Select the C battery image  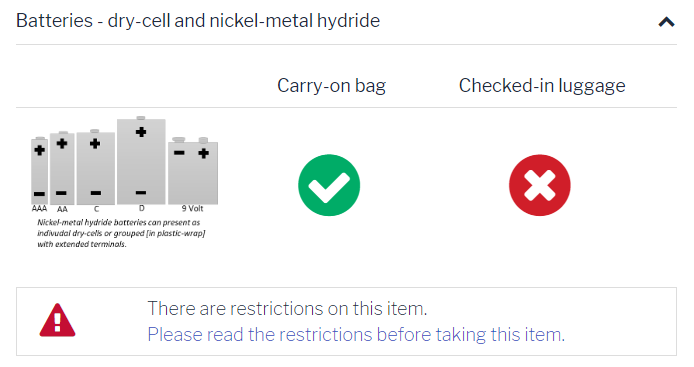pyautogui.click(x=96, y=167)
